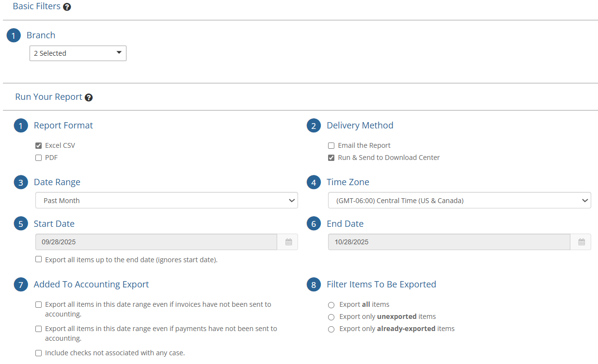
Task: Open the Time Zone dropdown
Action: pyautogui.click(x=459, y=200)
